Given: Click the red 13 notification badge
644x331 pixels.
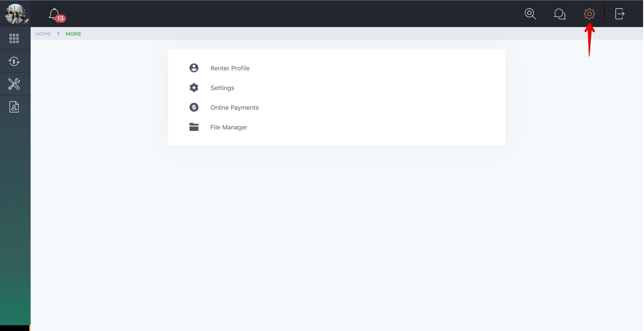Looking at the screenshot, I should click(x=60, y=19).
